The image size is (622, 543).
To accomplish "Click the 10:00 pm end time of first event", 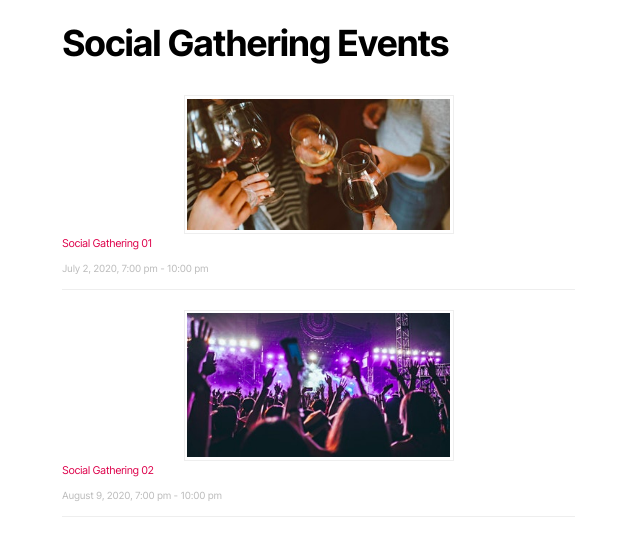I will pos(188,269).
